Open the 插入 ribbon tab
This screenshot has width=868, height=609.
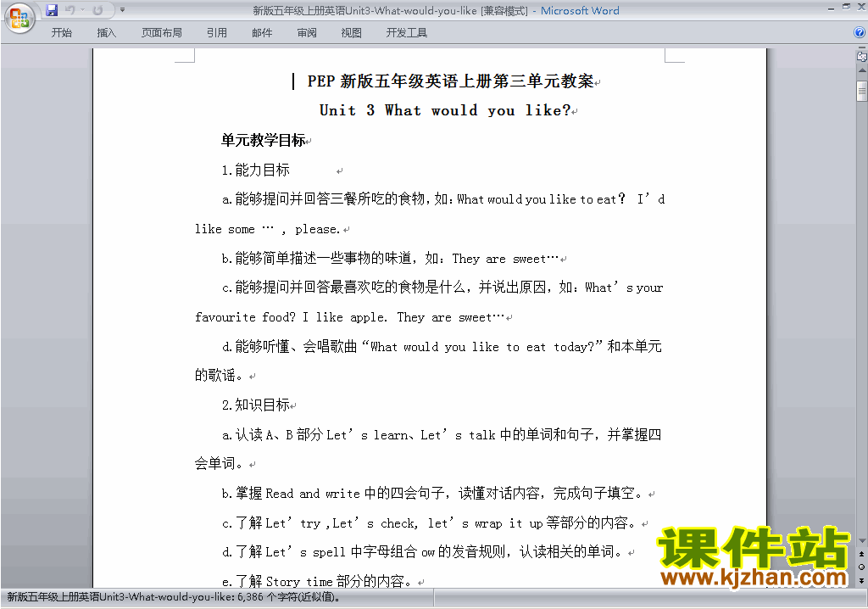(x=106, y=33)
